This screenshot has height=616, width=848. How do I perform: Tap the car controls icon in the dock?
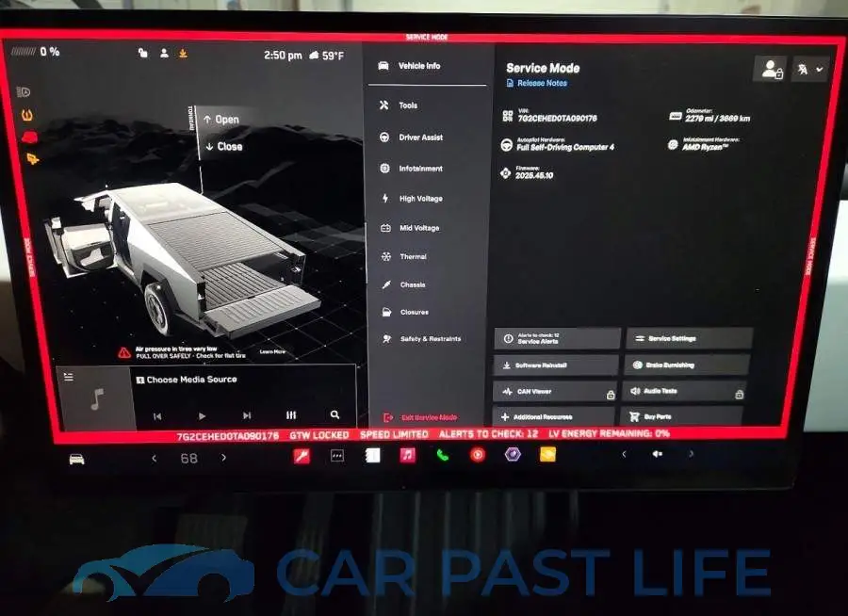[77, 460]
